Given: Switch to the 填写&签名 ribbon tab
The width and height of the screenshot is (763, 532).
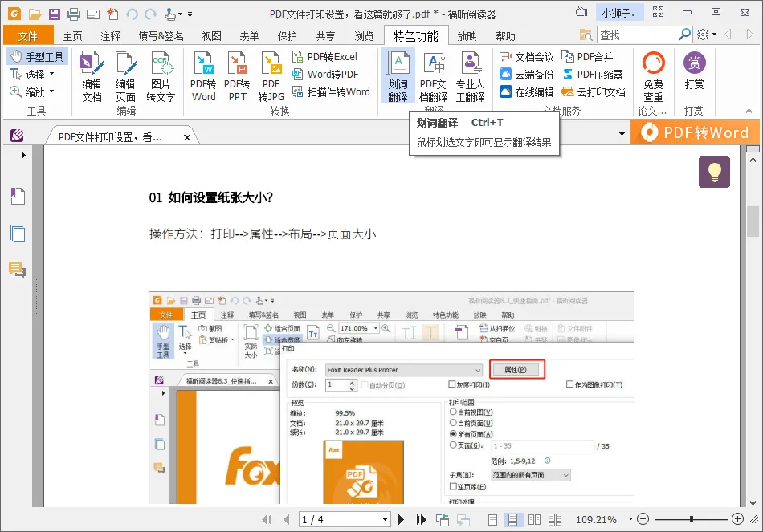Looking at the screenshot, I should [161, 36].
